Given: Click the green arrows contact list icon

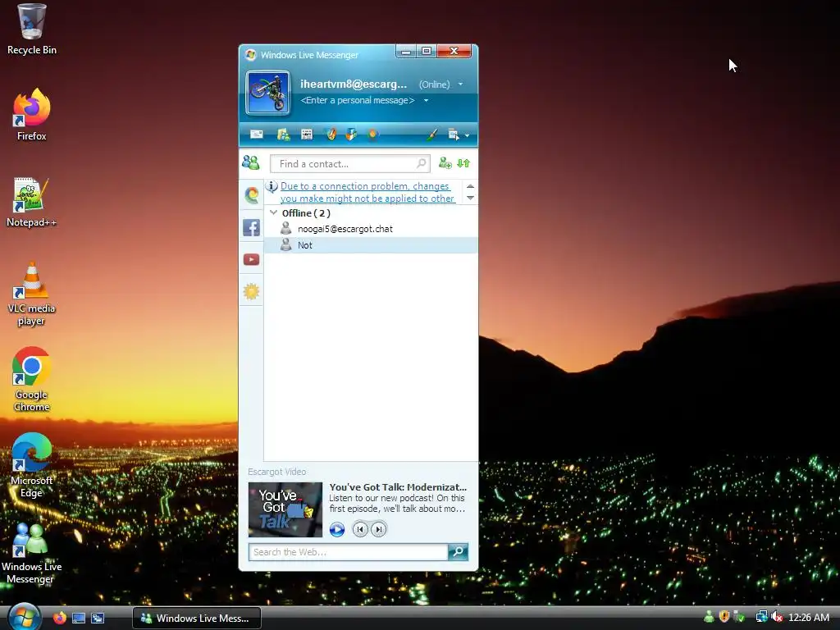Looking at the screenshot, I should pyautogui.click(x=463, y=163).
